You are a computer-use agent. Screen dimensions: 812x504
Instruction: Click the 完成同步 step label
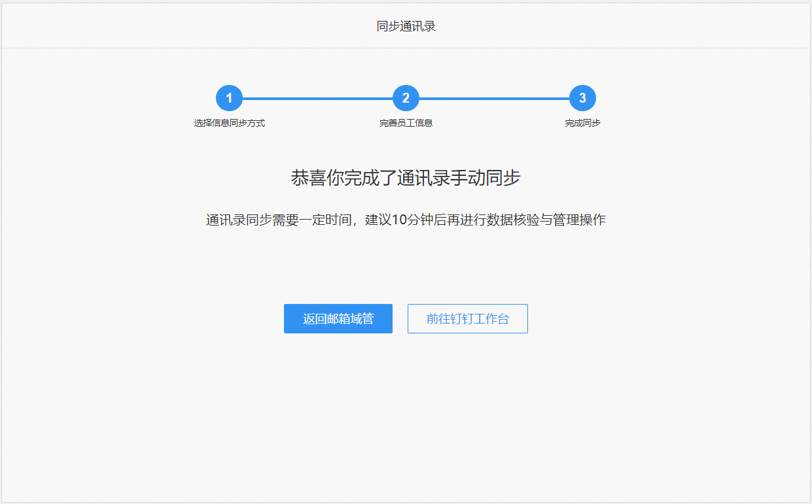pos(582,123)
